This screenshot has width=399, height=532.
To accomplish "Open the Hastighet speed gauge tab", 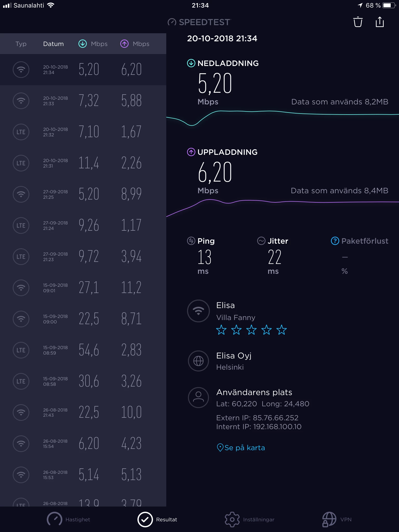I will [x=68, y=520].
